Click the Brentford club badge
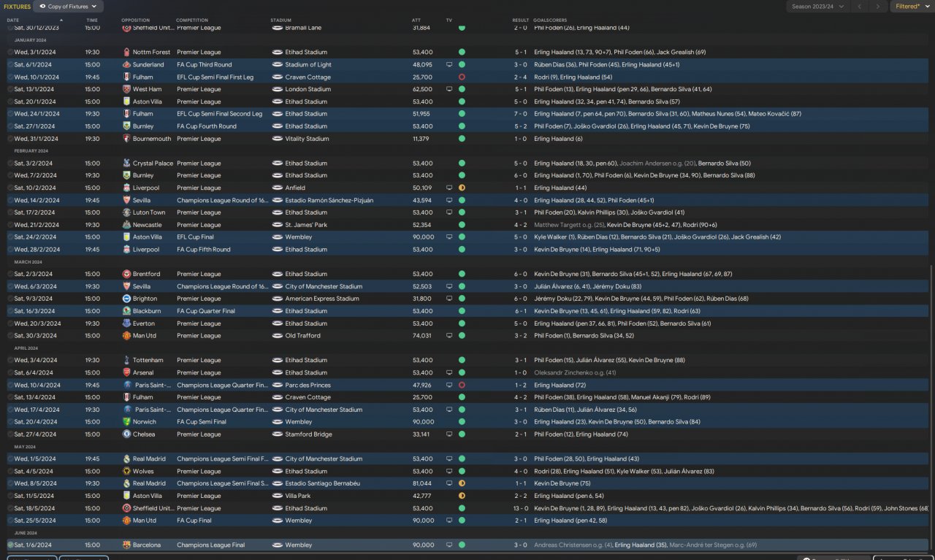935x560 pixels. coord(127,275)
